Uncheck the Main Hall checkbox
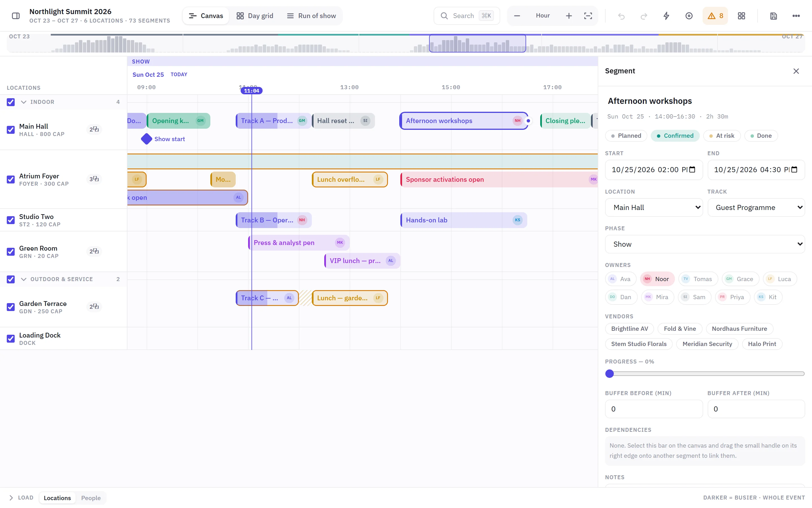 coord(11,130)
